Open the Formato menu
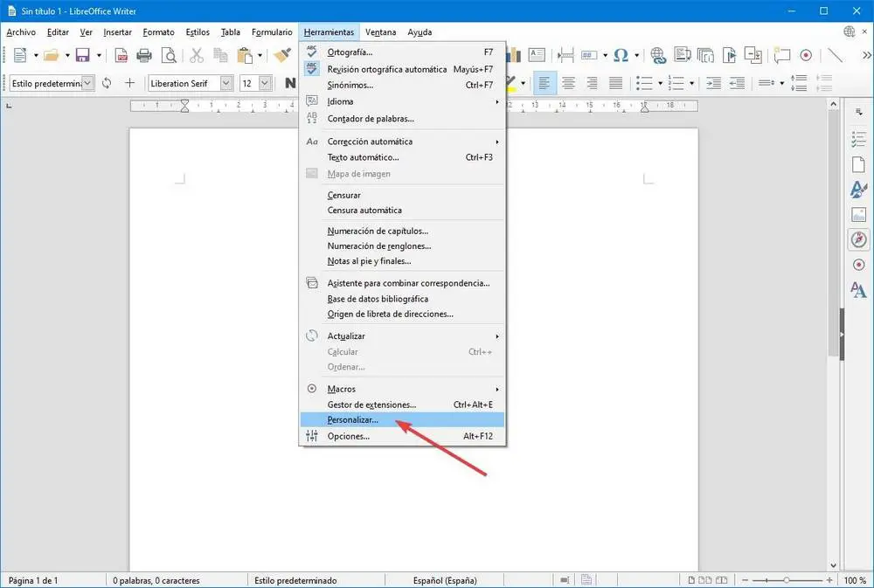Image resolution: width=874 pixels, height=588 pixels. point(158,32)
